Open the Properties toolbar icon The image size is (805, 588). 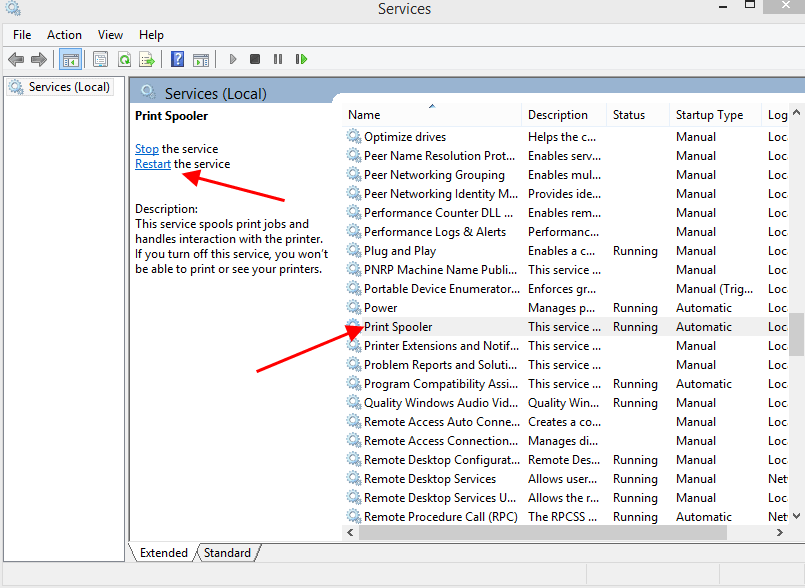(100, 60)
